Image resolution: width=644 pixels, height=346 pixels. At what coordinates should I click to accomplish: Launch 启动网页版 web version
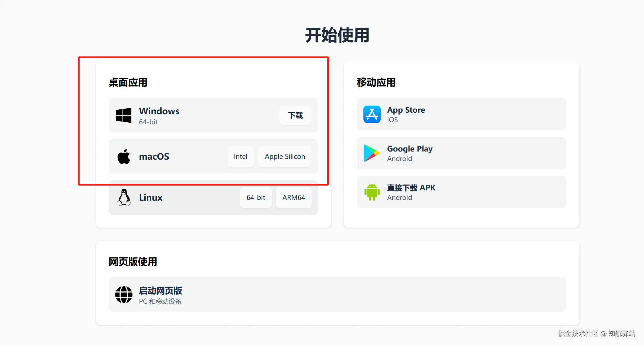click(x=160, y=291)
